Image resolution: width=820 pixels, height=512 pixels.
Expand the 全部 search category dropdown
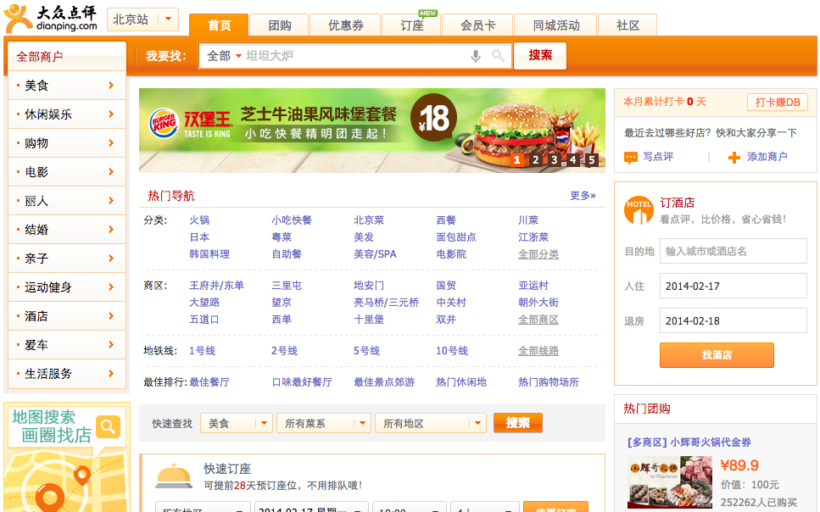point(224,56)
